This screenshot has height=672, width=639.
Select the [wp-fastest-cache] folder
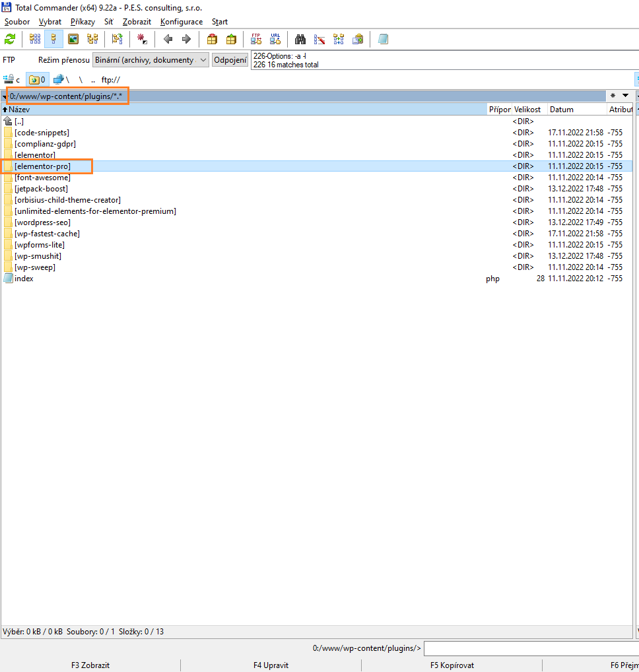(317, 233)
